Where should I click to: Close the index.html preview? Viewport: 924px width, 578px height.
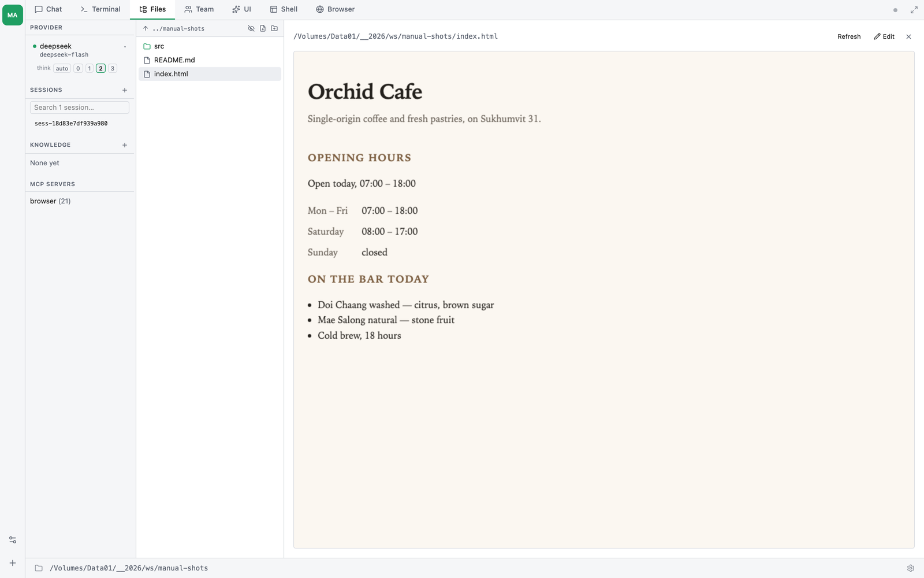(x=908, y=36)
